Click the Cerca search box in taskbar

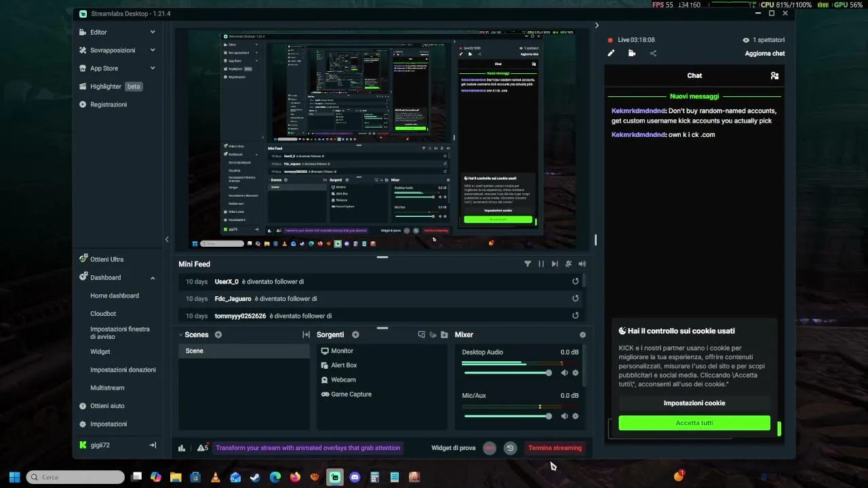coord(75,477)
